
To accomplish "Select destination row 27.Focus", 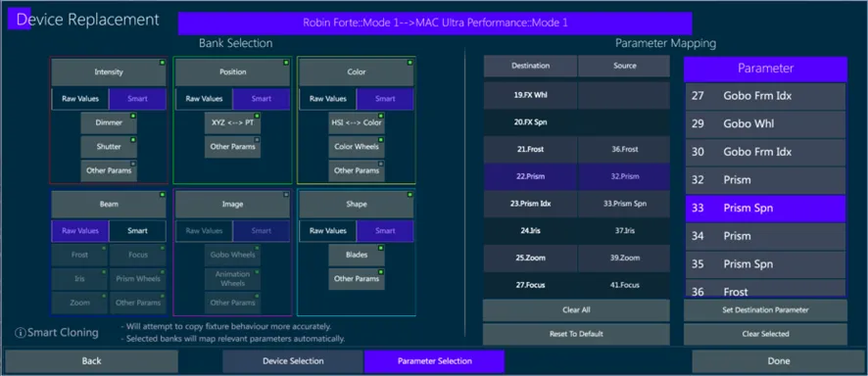I will pyautogui.click(x=530, y=285).
